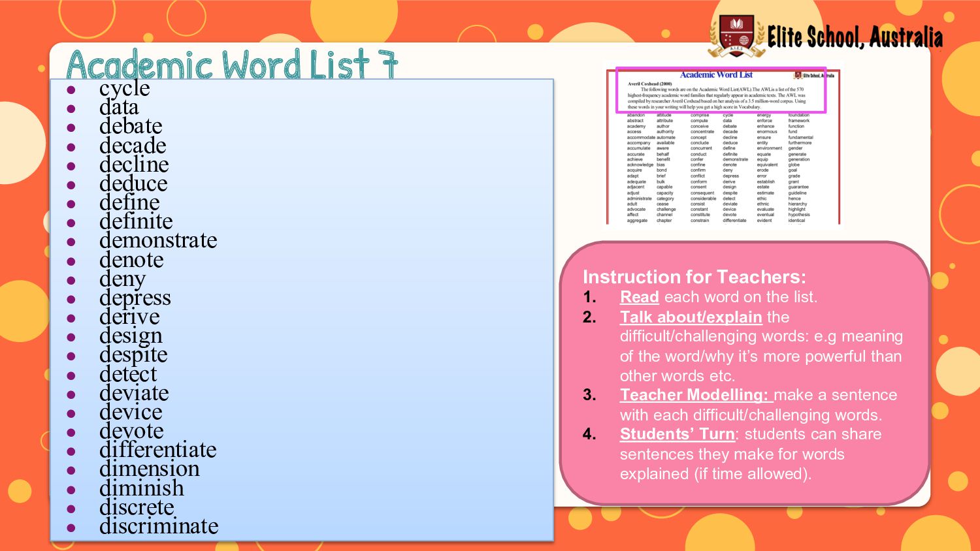980x551 pixels.
Task: Click the slide title 'Academic Word List 7'
Action: coord(232,64)
